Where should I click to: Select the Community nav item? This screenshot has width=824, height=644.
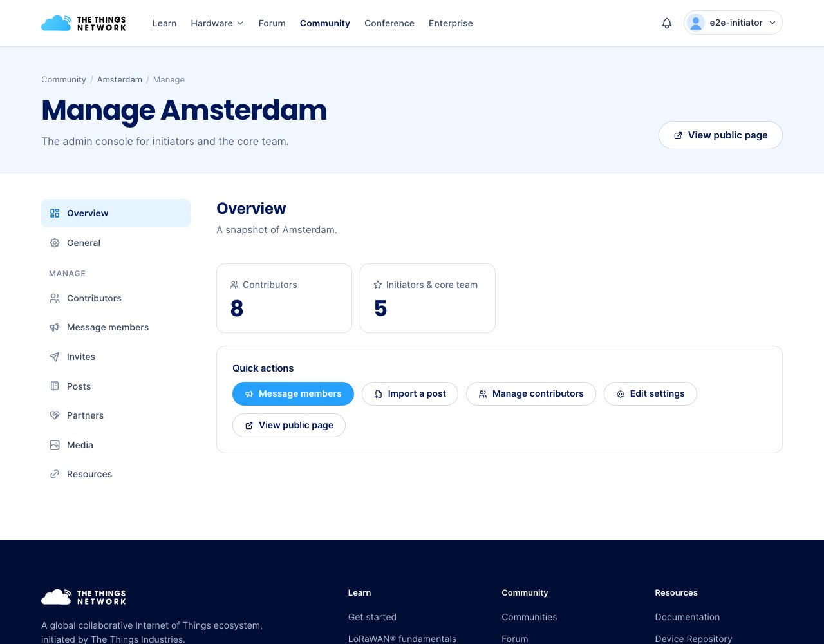(325, 23)
